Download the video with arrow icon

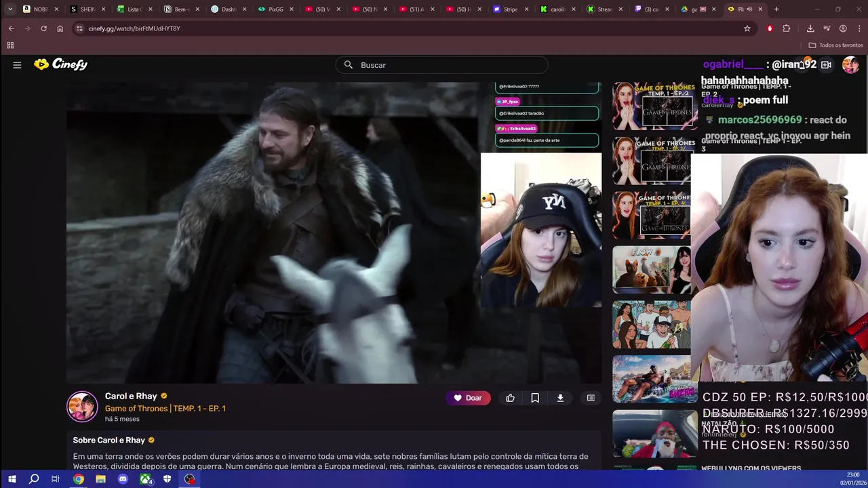(560, 398)
